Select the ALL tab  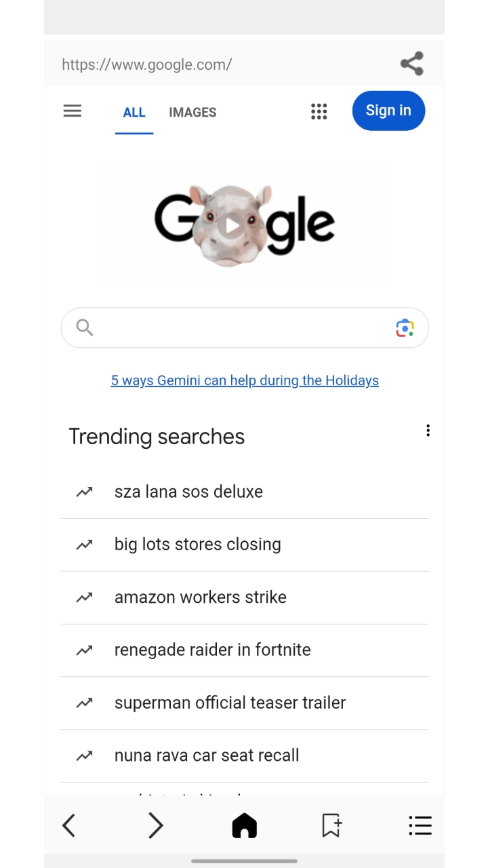point(134,113)
